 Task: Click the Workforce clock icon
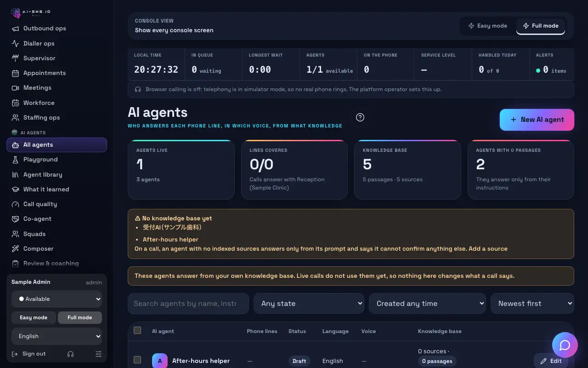tap(15, 103)
